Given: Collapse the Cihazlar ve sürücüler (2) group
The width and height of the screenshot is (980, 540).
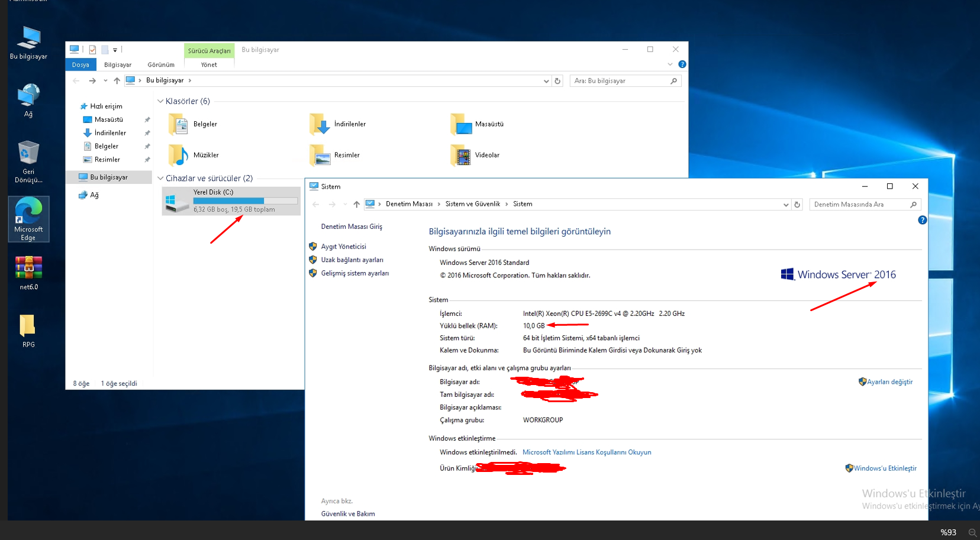Looking at the screenshot, I should pyautogui.click(x=160, y=178).
